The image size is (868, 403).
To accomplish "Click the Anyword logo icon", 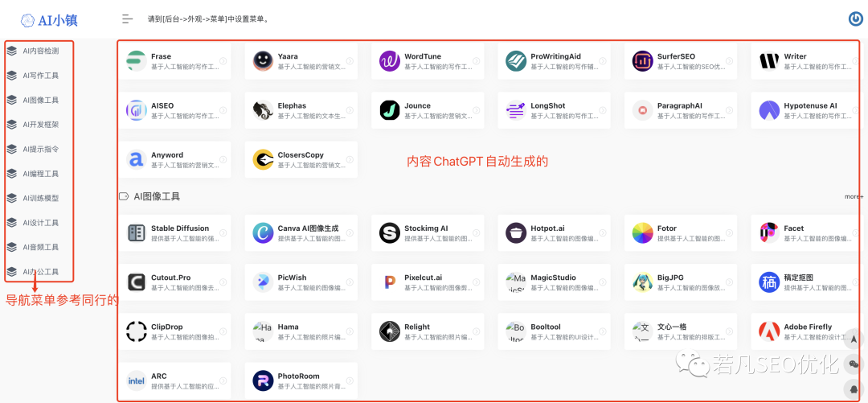I will (136, 159).
